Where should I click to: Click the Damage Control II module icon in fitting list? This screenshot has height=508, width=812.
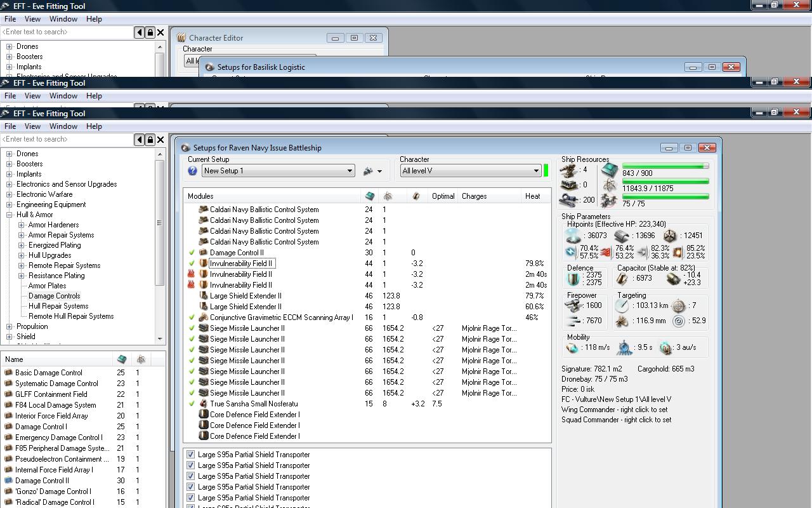click(204, 253)
